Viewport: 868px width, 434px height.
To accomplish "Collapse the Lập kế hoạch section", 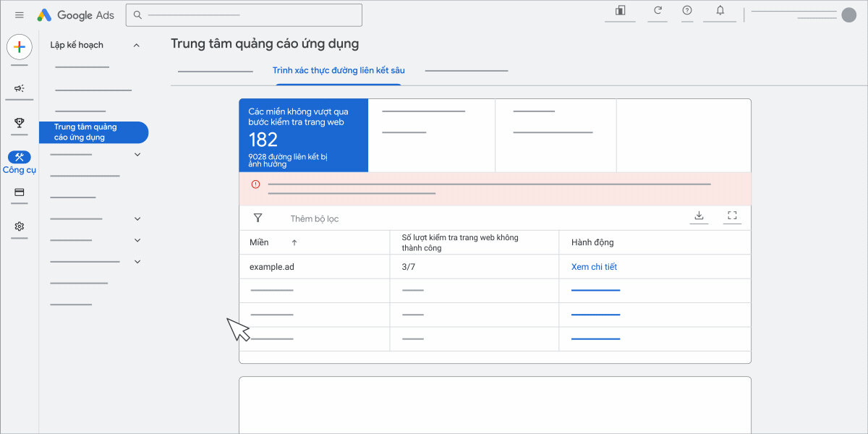I will 136,44.
